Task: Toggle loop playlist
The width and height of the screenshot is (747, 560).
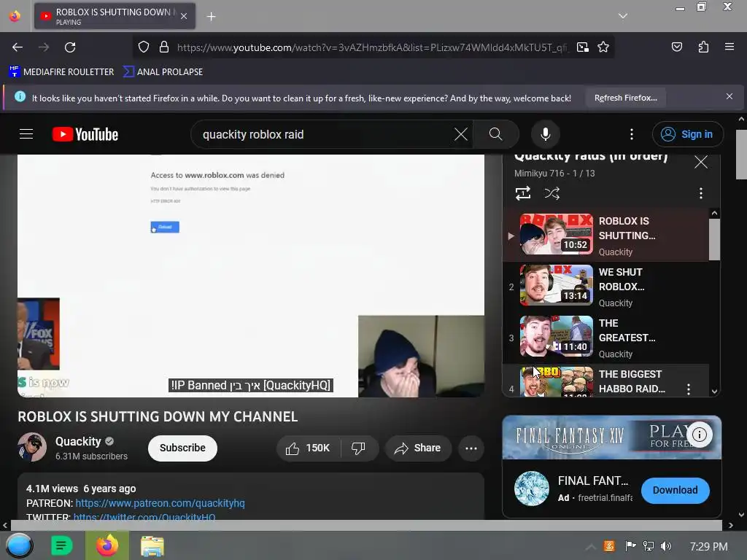Action: click(522, 193)
